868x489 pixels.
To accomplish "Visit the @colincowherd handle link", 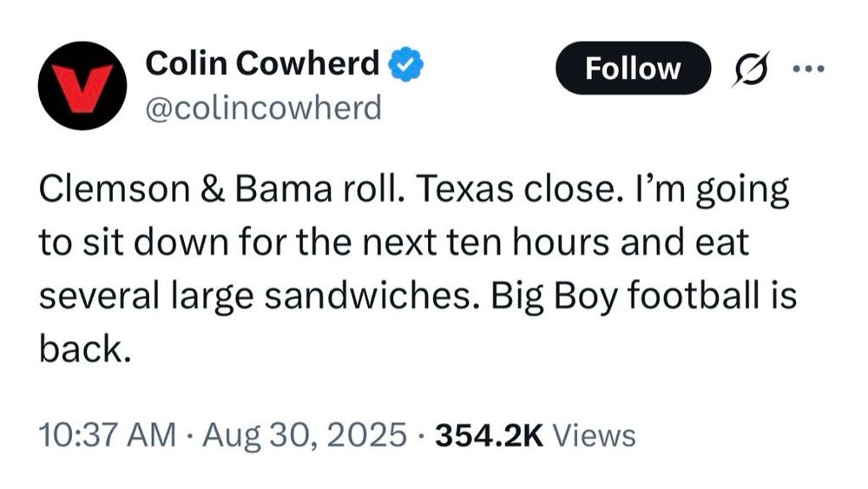I will pyautogui.click(x=264, y=108).
